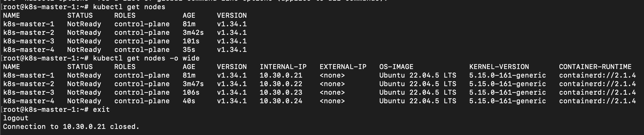
Task: Click the CONTAINER-RUNTIME column header
Action: [x=595, y=67]
